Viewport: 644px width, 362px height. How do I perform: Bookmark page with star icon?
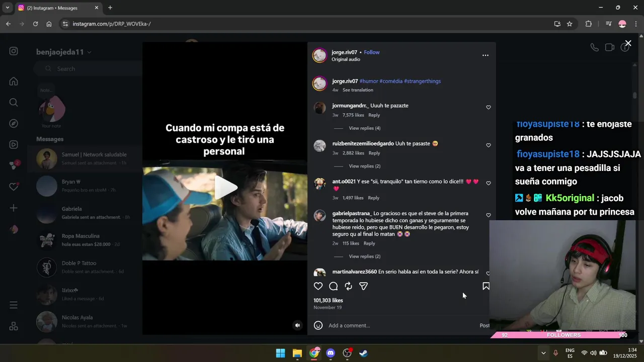tap(570, 24)
